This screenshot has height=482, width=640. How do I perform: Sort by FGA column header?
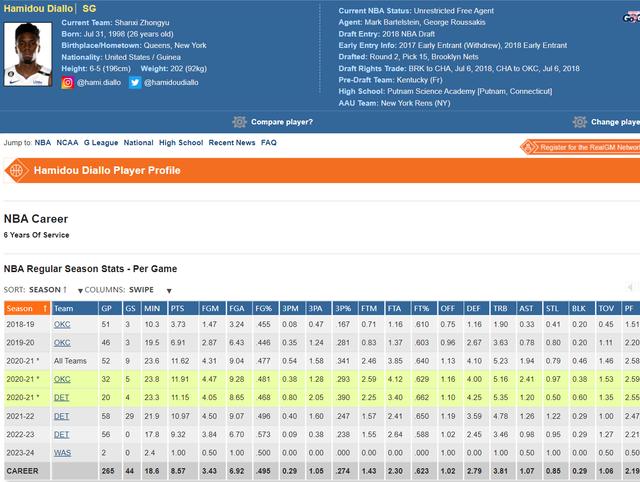239,309
